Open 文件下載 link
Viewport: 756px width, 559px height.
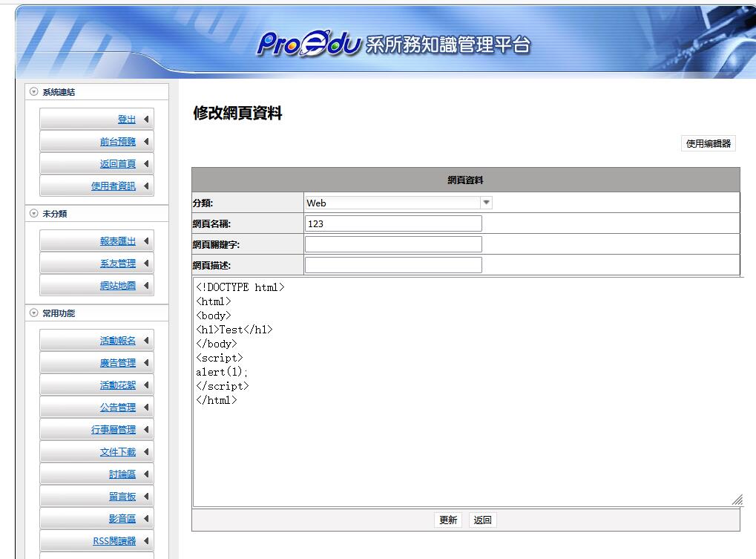coord(118,452)
